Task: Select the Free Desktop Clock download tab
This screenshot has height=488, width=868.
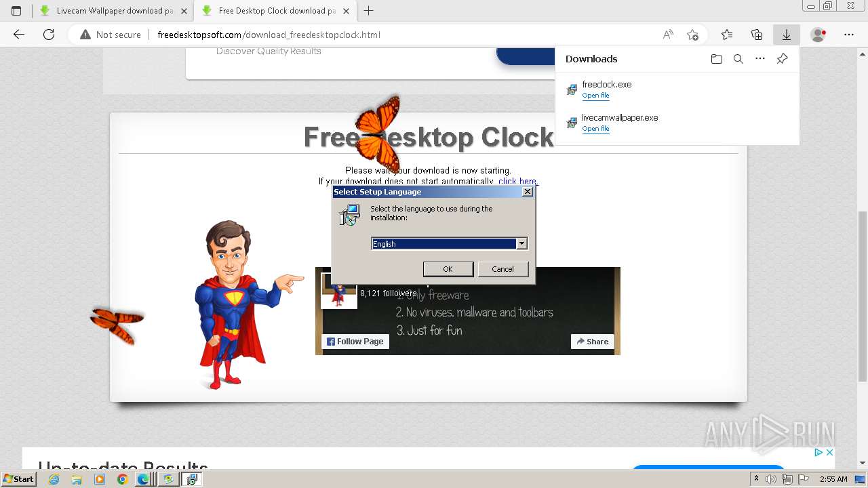Action: tap(275, 11)
